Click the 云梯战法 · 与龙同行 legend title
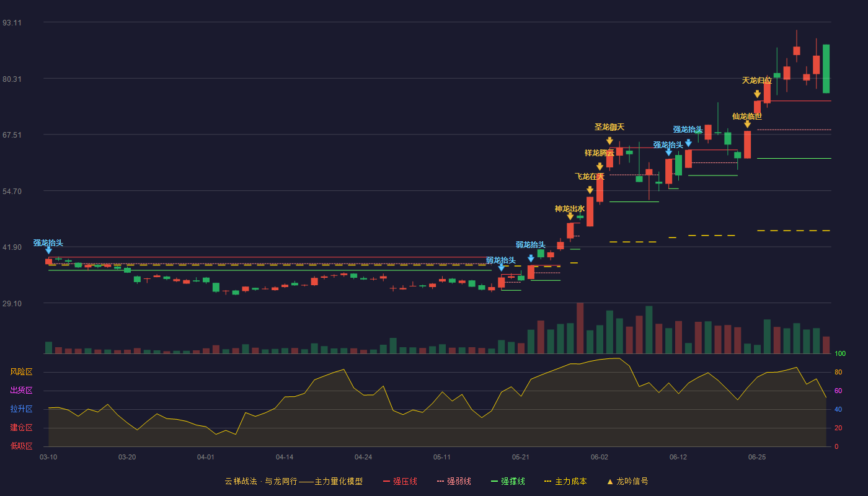The image size is (868, 496). (x=293, y=481)
